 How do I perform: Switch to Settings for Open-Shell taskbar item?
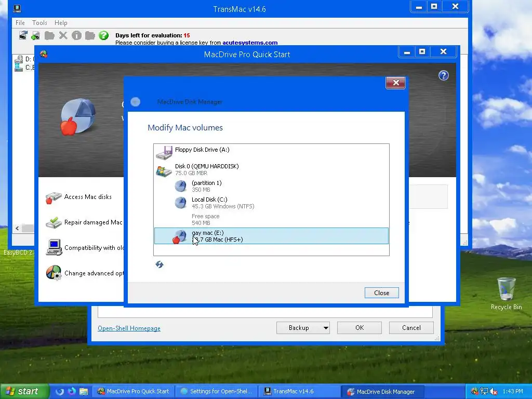click(x=217, y=392)
